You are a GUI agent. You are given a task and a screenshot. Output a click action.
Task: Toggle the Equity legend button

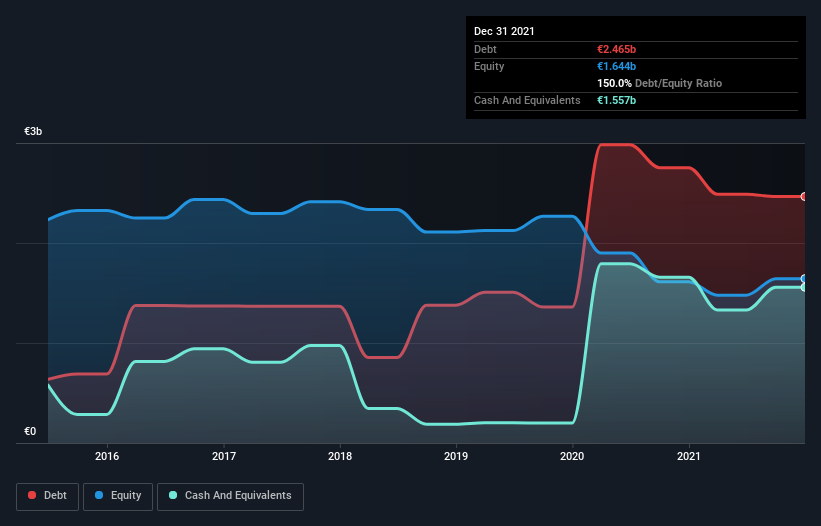click(x=118, y=496)
